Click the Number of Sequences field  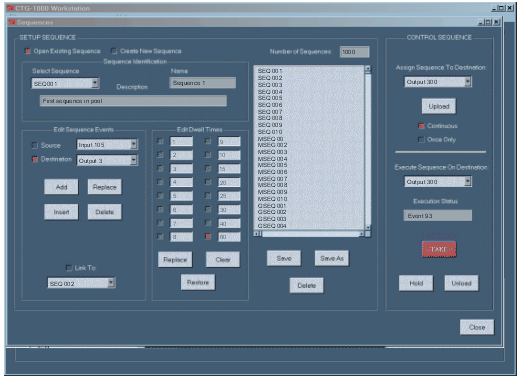point(354,52)
